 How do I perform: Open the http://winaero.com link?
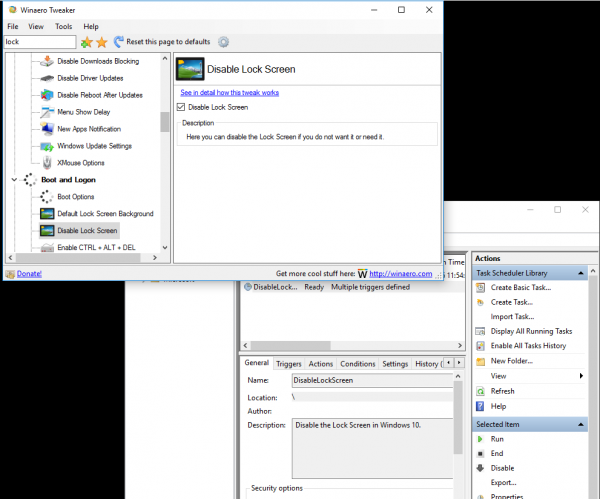click(x=401, y=274)
